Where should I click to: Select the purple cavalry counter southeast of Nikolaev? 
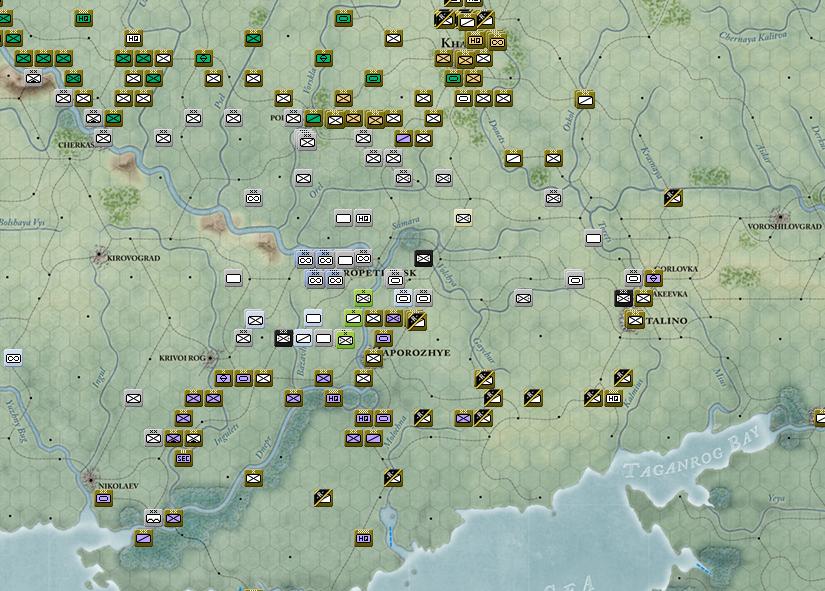(x=143, y=538)
